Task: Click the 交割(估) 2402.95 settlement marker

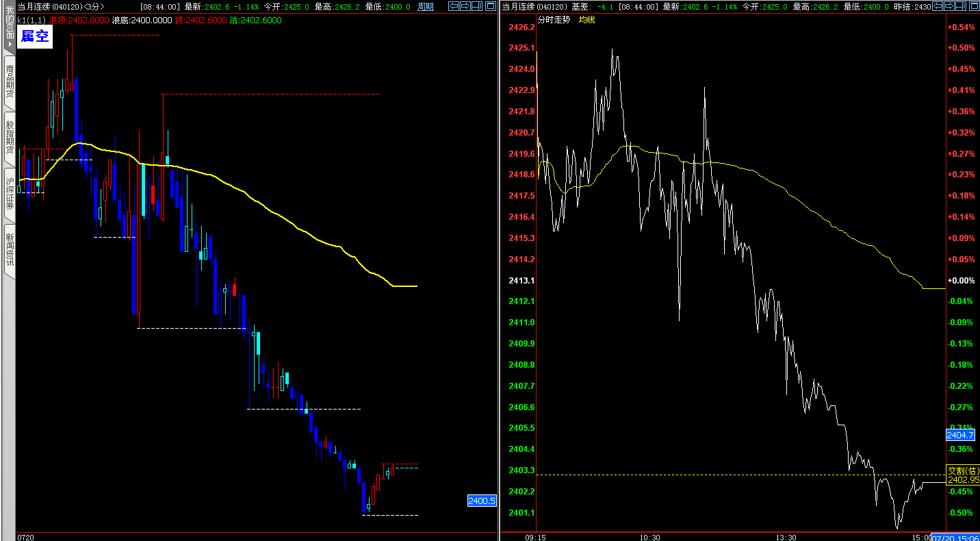Action: click(x=962, y=475)
